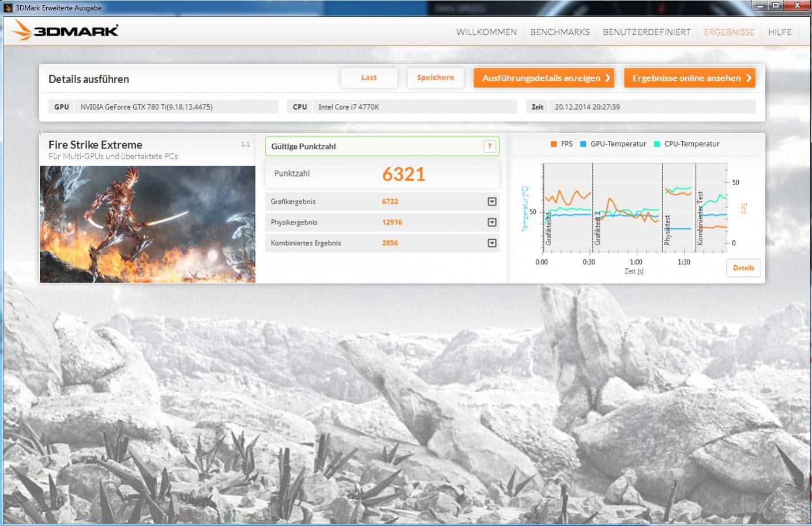Click the Fire Strike Extreme title
Image resolution: width=812 pixels, height=526 pixels.
coord(95,145)
